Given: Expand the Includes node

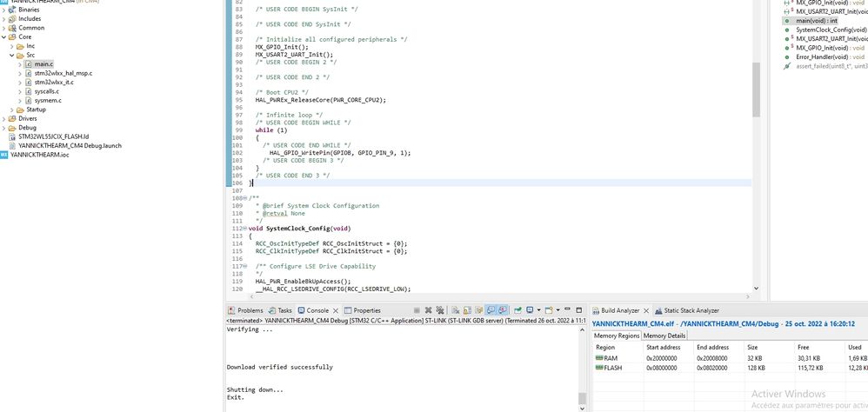Looking at the screenshot, I should click(x=3, y=19).
